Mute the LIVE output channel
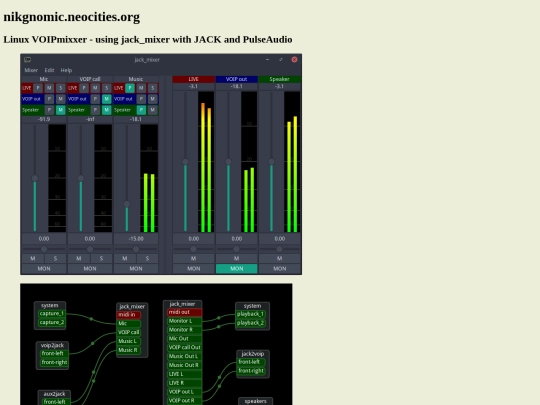540x405 pixels. 194,259
